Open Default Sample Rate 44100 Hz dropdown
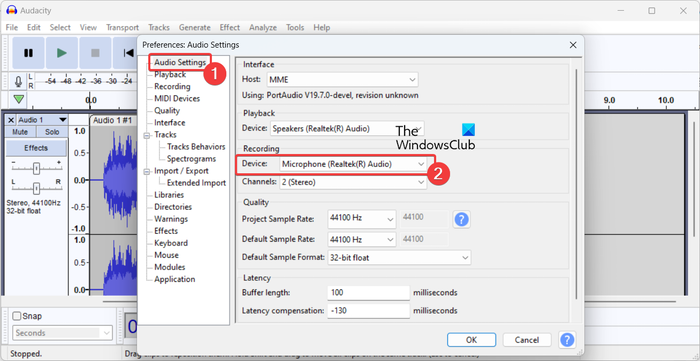 click(x=362, y=239)
